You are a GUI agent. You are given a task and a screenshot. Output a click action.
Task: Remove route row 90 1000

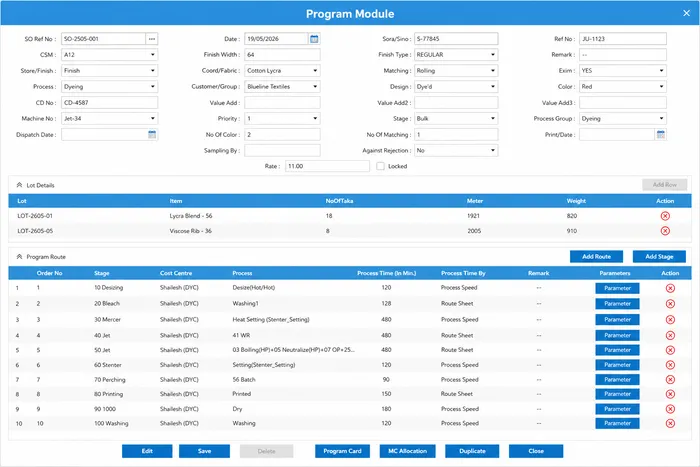pos(670,409)
